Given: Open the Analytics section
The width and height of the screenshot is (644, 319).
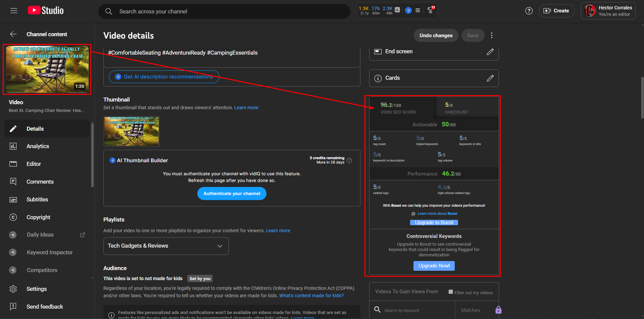Looking at the screenshot, I should tap(47, 146).
